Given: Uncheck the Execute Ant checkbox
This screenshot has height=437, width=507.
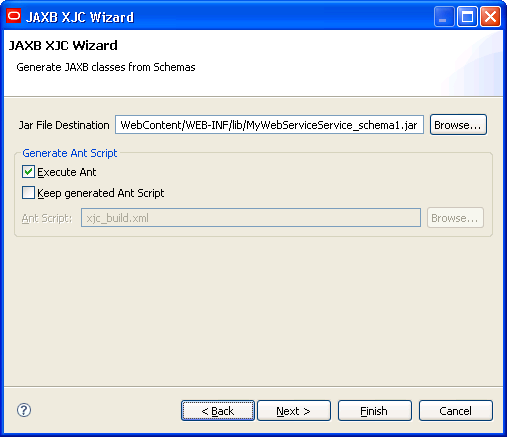Looking at the screenshot, I should (28, 172).
